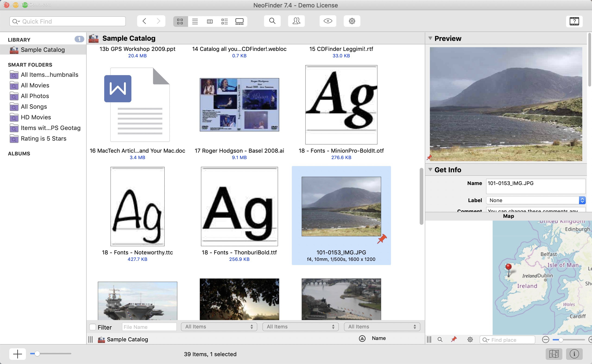The image size is (592, 364).
Task: Open the Find magnifier toolbar button
Action: pos(272,21)
